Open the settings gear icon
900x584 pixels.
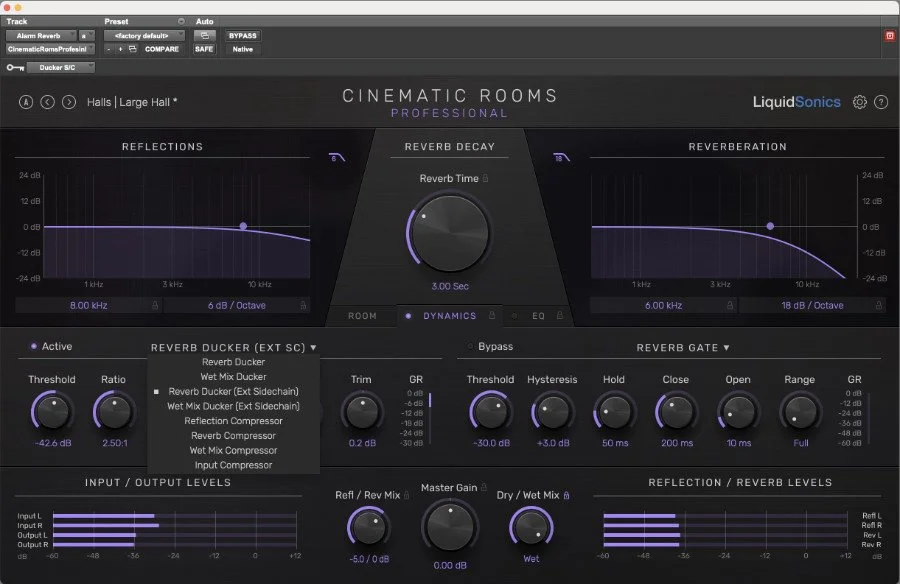tap(859, 102)
